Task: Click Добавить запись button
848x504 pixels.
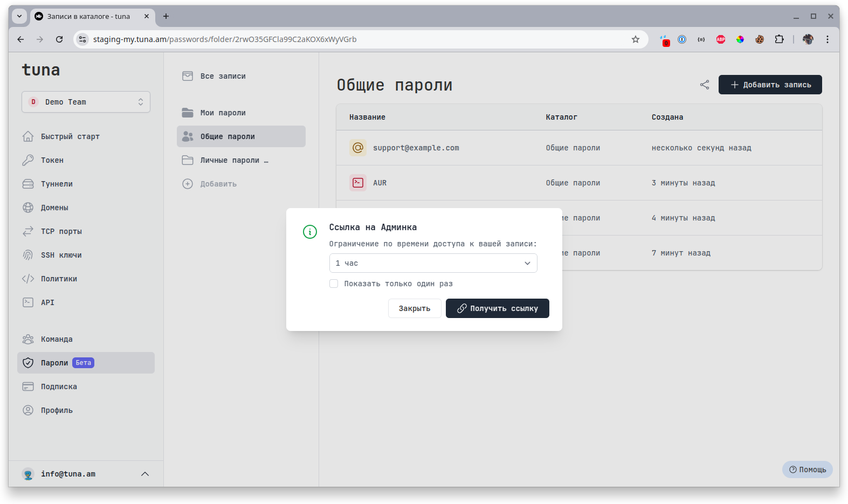Action: pos(770,85)
